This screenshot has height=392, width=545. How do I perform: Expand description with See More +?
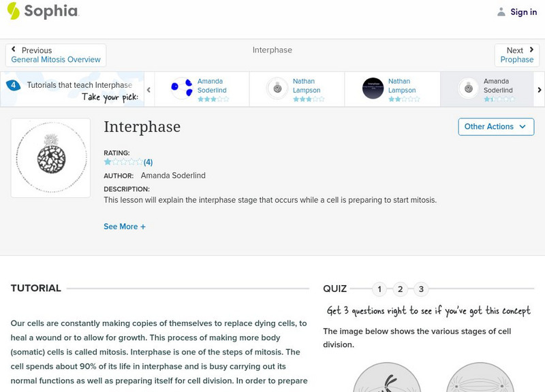click(125, 227)
